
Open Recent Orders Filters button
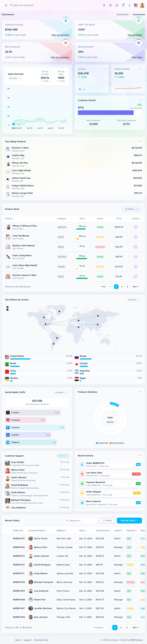point(107,520)
